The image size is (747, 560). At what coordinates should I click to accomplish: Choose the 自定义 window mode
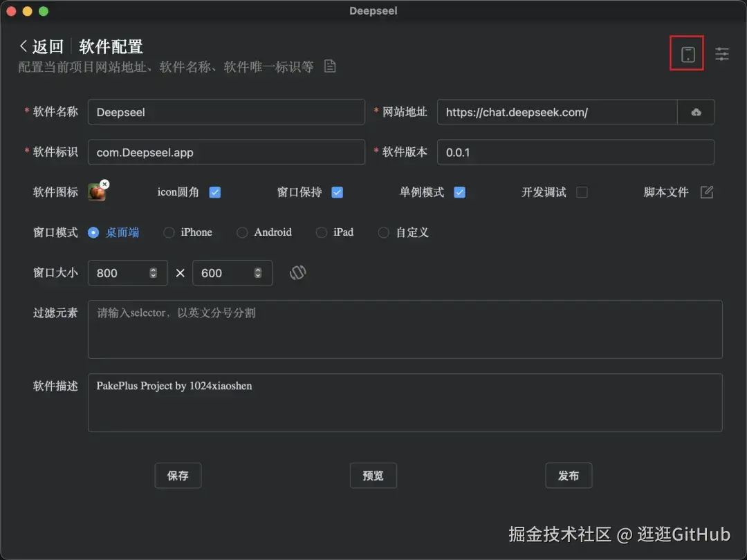click(x=383, y=233)
